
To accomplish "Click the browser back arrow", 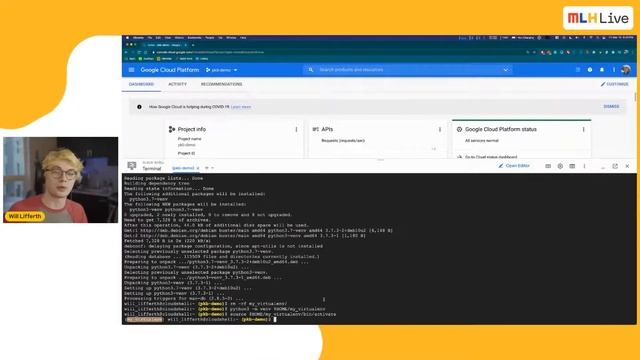I will 126,52.
